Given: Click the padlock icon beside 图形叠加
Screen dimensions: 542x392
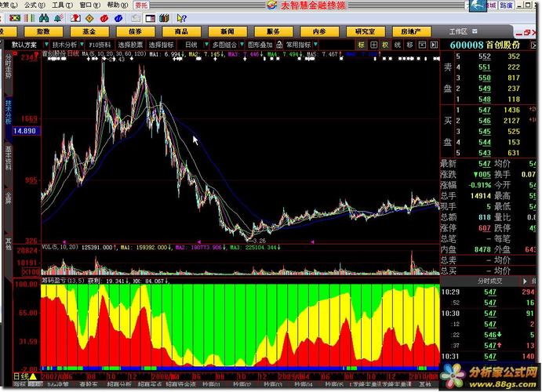Looking at the screenshot, I should click(x=279, y=45).
